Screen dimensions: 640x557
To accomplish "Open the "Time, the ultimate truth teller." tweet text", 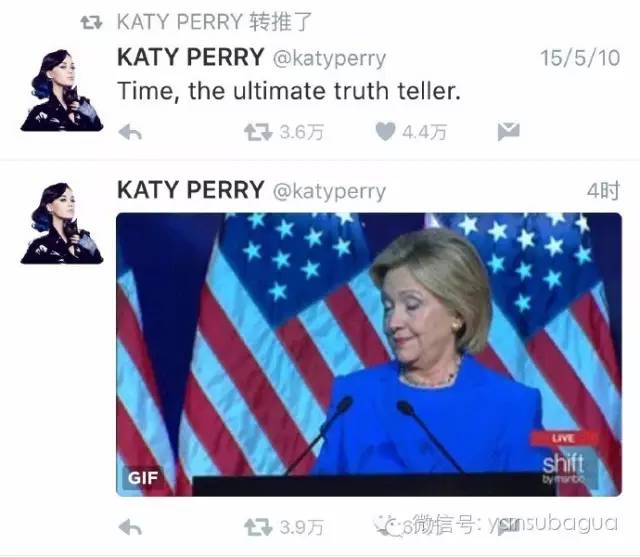I will pos(289,91).
